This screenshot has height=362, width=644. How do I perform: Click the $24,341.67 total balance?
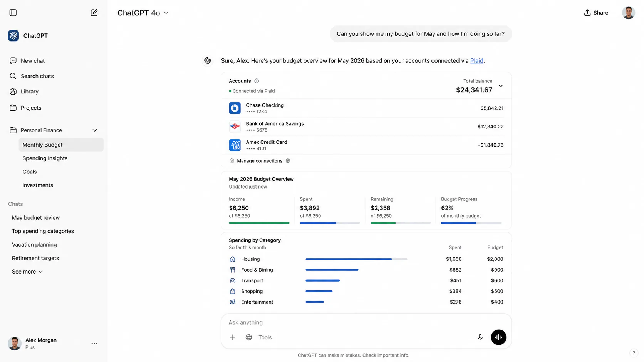474,90
